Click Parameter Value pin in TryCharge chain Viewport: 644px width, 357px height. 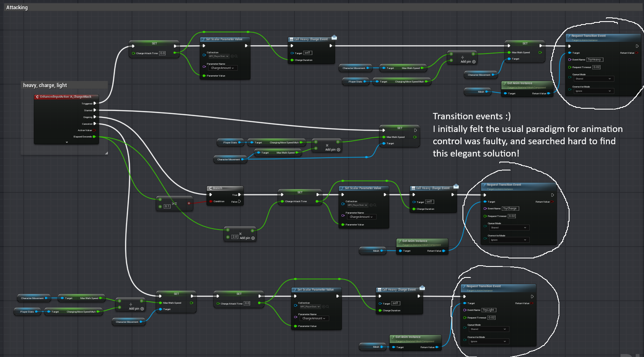343,225
